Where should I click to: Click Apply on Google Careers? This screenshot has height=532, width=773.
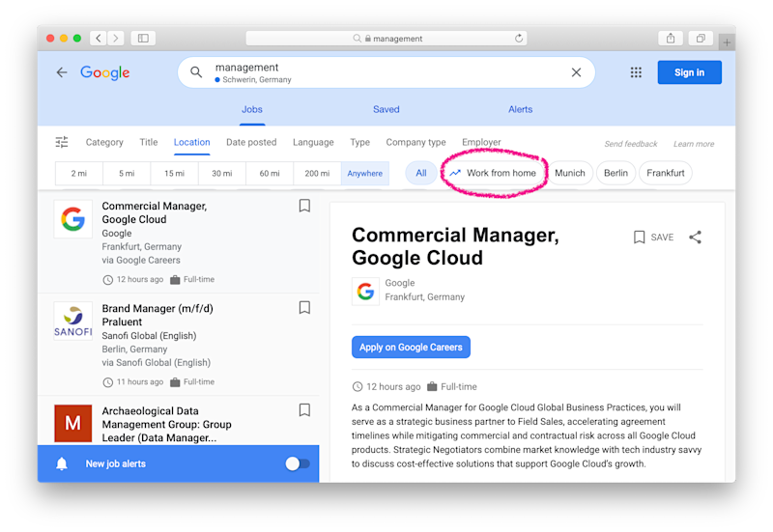click(x=411, y=348)
